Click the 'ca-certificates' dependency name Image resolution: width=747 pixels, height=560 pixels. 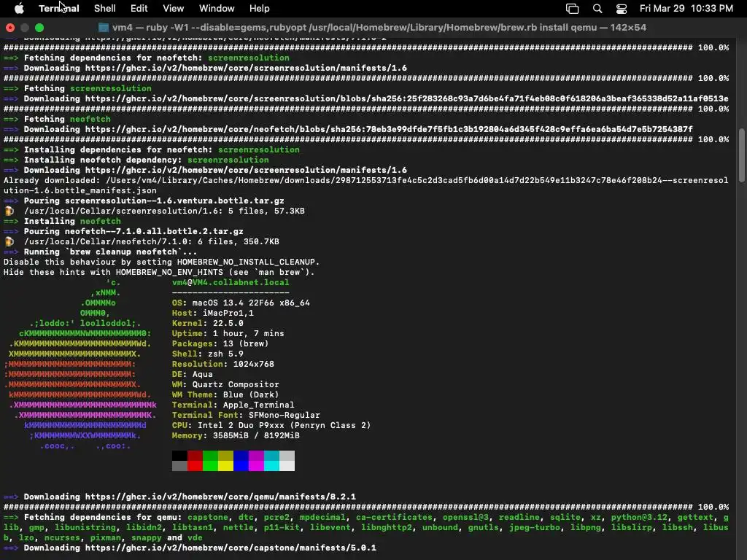[395, 517]
